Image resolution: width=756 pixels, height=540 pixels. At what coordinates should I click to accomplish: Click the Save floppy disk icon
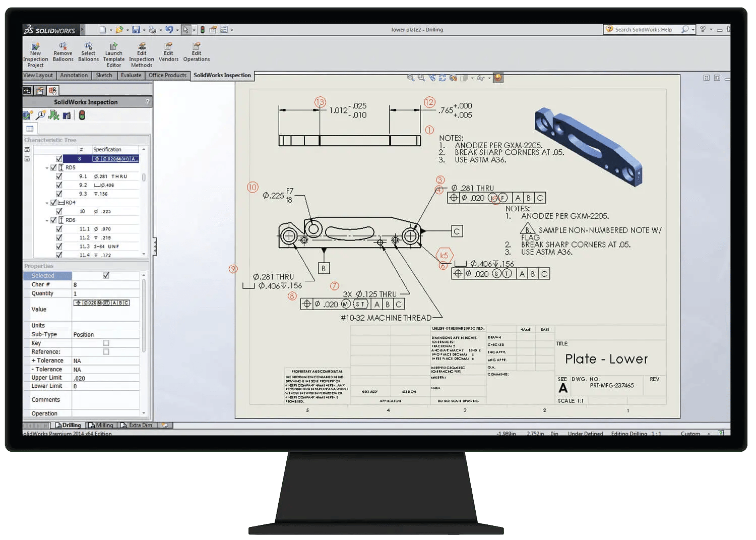tap(136, 30)
